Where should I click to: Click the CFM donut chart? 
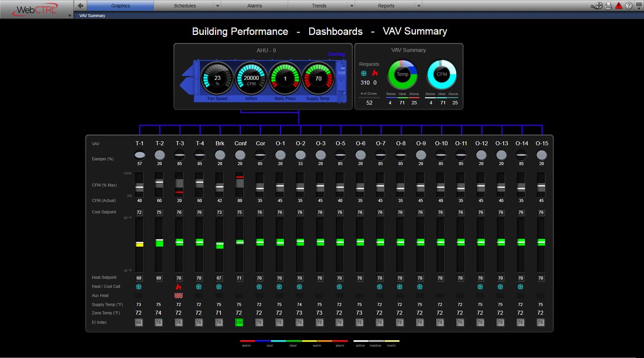click(x=442, y=74)
